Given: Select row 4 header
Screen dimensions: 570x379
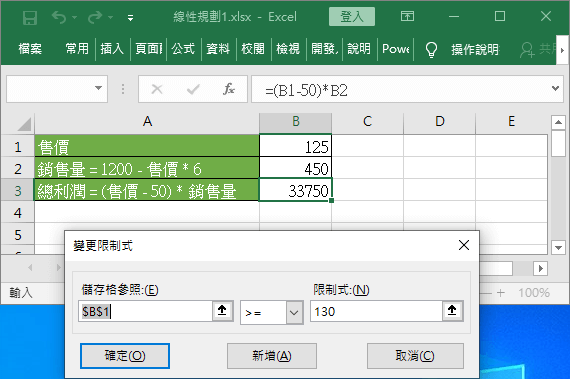Looking at the screenshot, I should [x=17, y=213].
